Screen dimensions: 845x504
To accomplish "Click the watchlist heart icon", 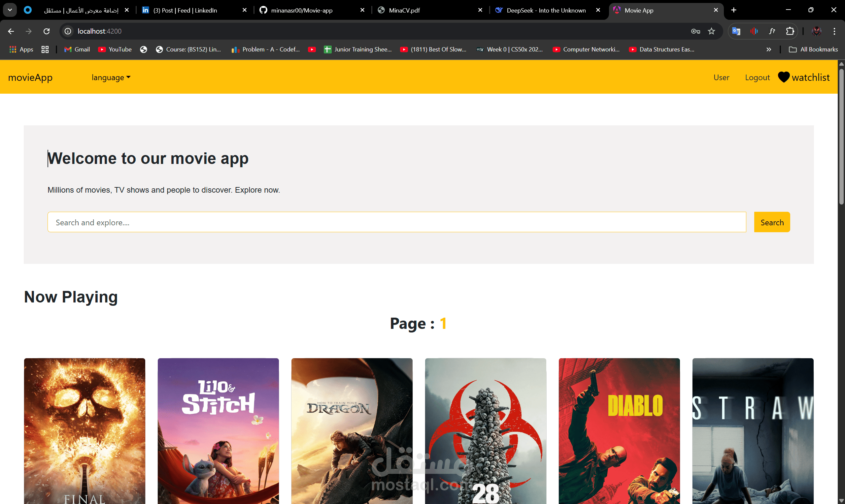I will 784,78.
